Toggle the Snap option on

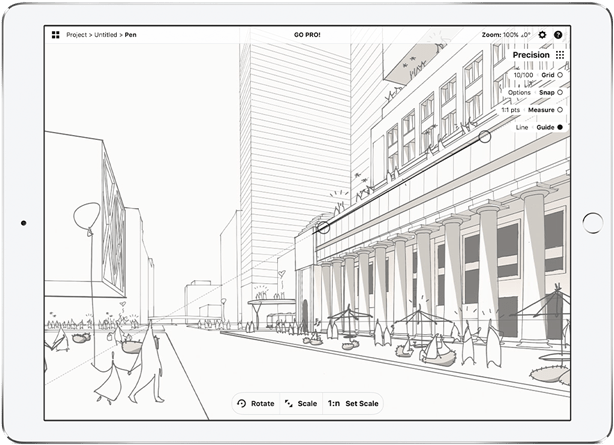[x=560, y=92]
